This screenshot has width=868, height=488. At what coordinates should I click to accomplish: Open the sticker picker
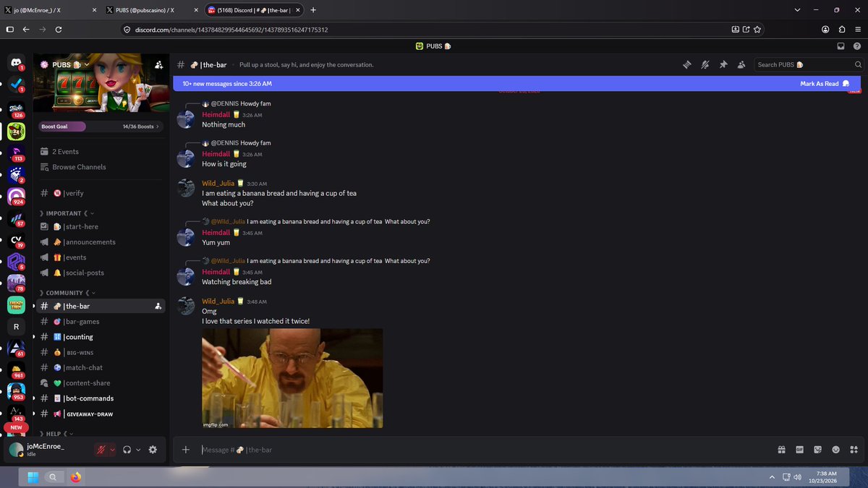pyautogui.click(x=818, y=450)
